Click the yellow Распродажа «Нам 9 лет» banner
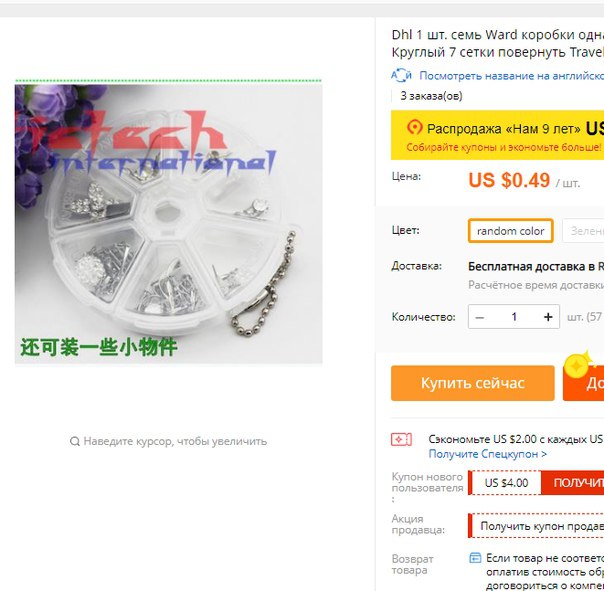 (497, 135)
